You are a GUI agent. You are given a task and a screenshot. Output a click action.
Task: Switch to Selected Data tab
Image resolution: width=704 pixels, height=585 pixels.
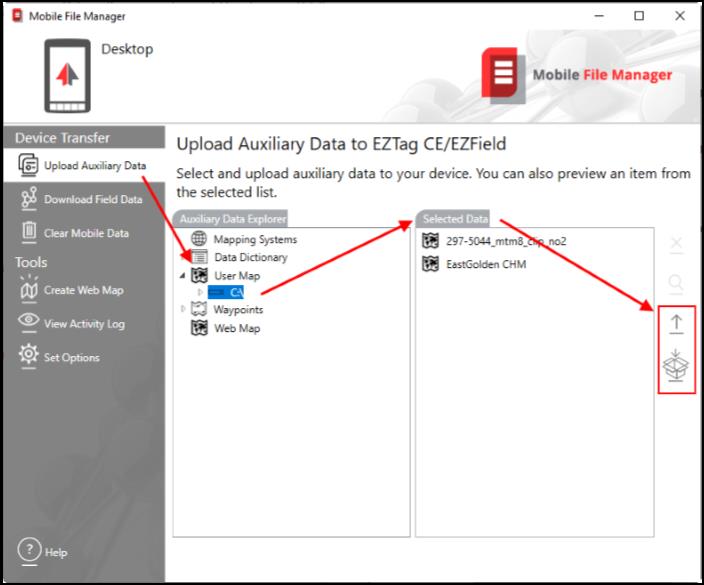pyautogui.click(x=453, y=219)
